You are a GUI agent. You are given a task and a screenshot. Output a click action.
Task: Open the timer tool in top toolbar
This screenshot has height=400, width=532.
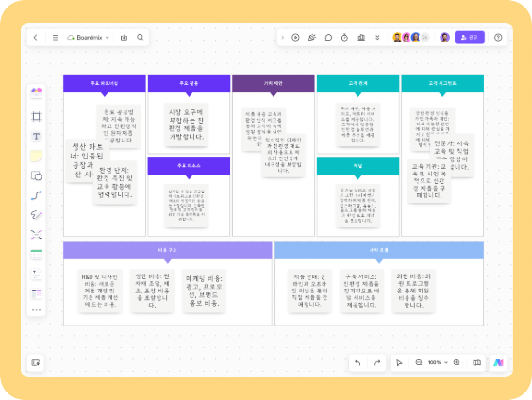344,38
